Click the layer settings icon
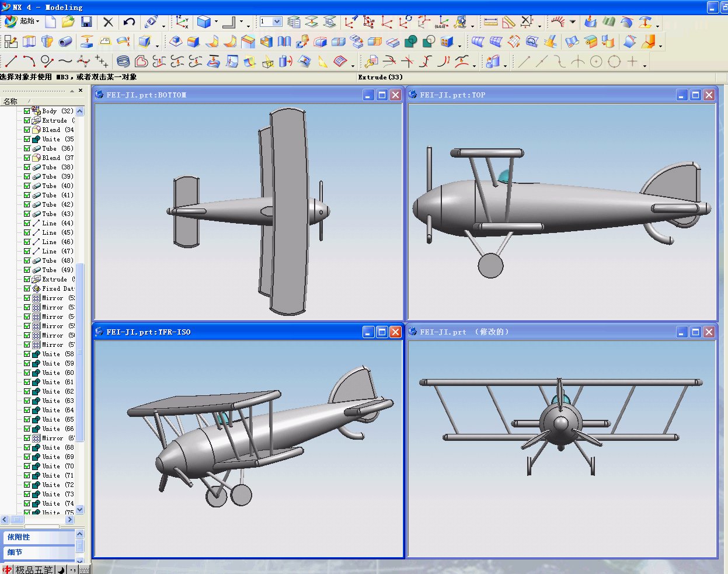Viewport: 728px width, 574px height. point(294,22)
